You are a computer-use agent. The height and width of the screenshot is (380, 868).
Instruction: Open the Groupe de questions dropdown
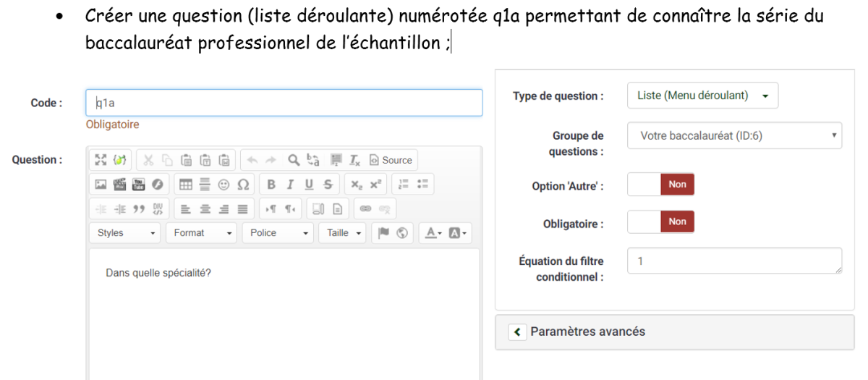(x=734, y=135)
